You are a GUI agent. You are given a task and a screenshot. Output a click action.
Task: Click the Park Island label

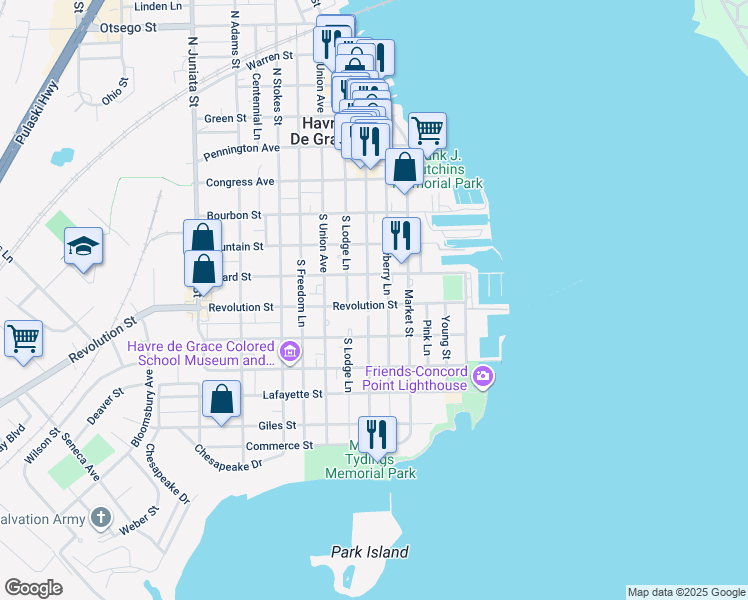(x=370, y=552)
